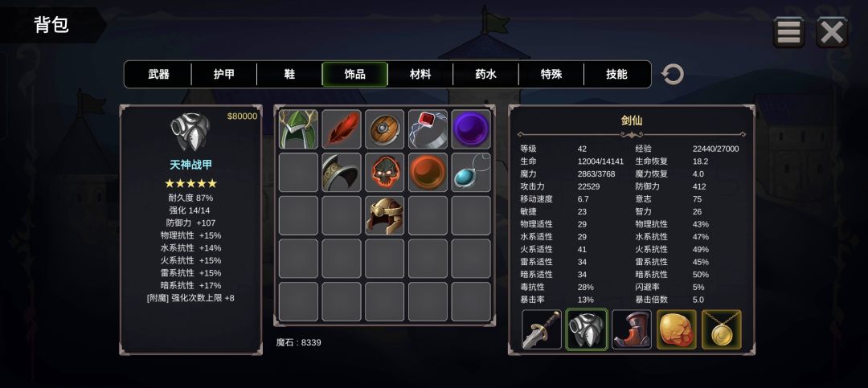
Task: Select the purple orb accessory
Action: (471, 129)
